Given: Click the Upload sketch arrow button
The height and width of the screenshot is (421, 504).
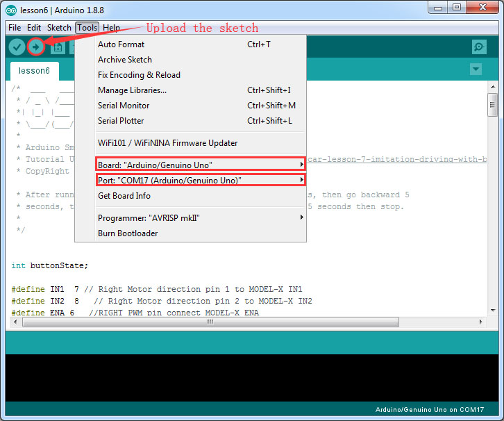Looking at the screenshot, I should (x=35, y=47).
